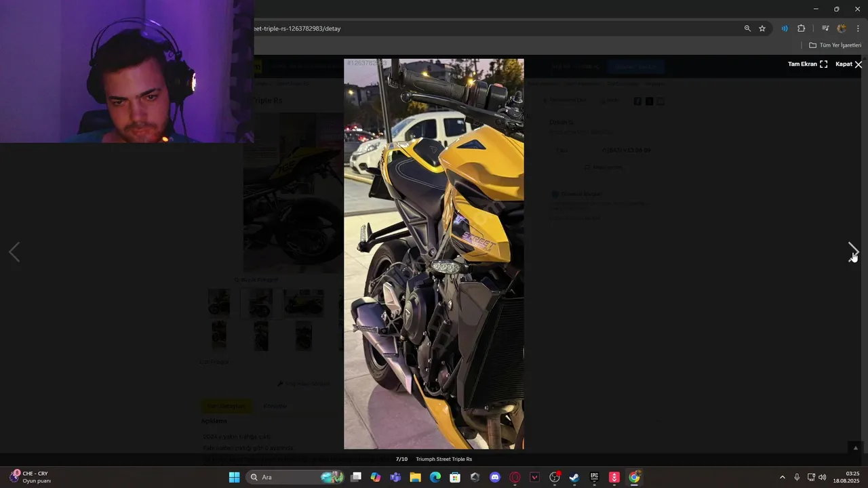Open Chrome's three-dot menu
This screenshot has width=868, height=488.
[858, 28]
